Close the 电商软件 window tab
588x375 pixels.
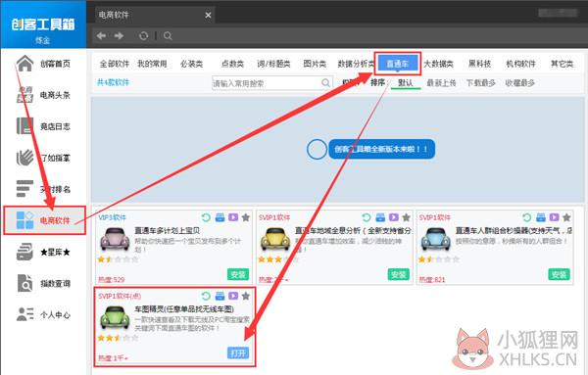click(x=208, y=15)
